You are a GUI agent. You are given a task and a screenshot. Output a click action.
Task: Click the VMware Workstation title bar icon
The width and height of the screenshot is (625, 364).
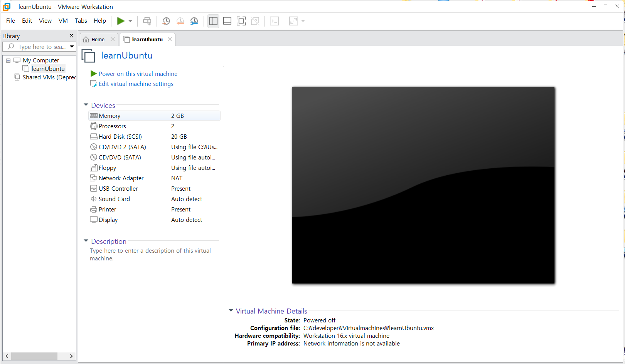[x=7, y=7]
